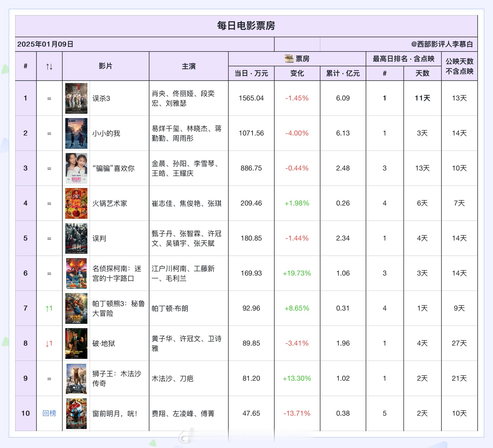
Task: Click the red ↓1 rank change indicator
Action: pyautogui.click(x=49, y=343)
